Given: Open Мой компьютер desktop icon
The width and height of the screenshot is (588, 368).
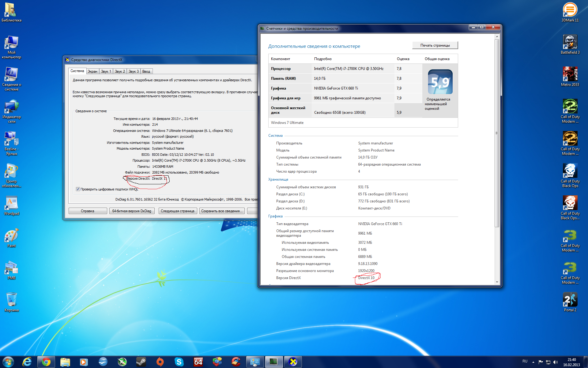Looking at the screenshot, I should (x=11, y=47).
